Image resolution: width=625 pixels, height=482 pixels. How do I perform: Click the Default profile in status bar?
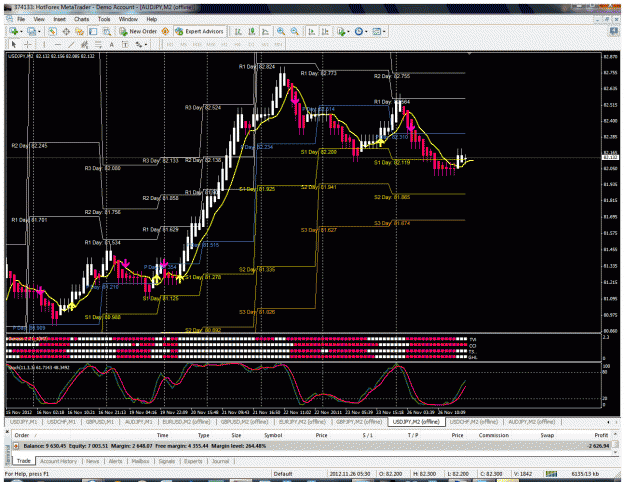283,474
